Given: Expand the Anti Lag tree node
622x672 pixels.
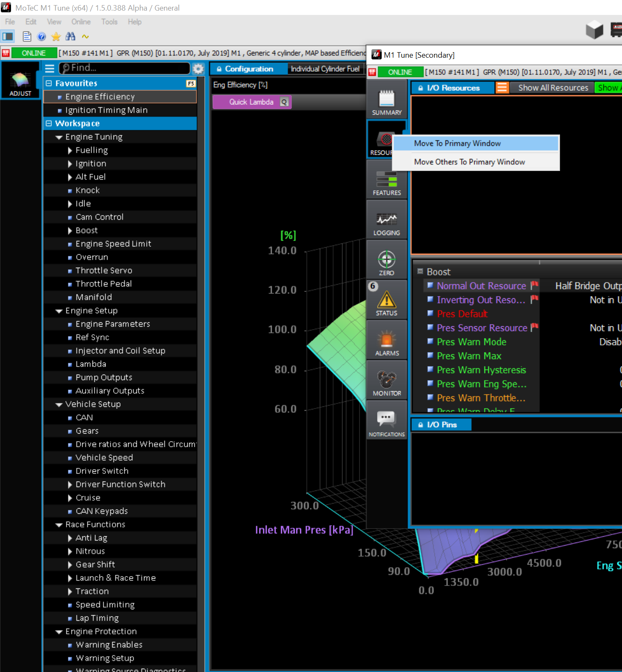Looking at the screenshot, I should [70, 538].
